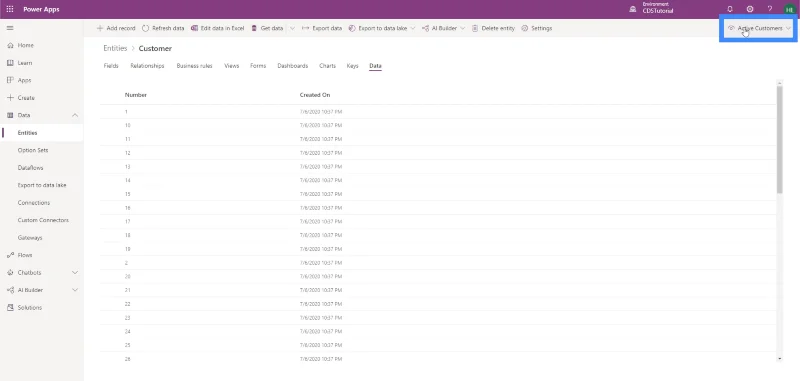Viewport: 800px width, 381px height.
Task: Click the Entities breadcrumb link
Action: click(115, 48)
